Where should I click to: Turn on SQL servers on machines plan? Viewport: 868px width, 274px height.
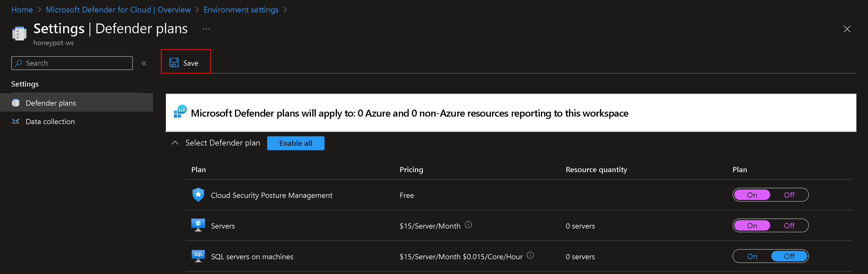[752, 256]
